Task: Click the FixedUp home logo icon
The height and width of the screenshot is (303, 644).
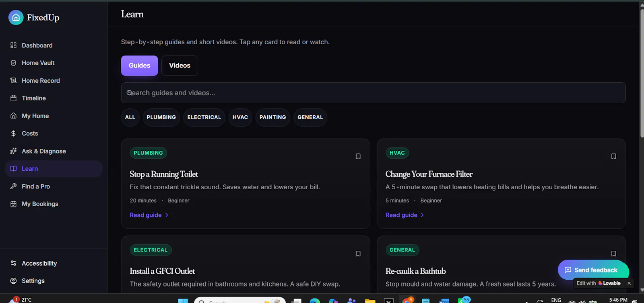Action: click(16, 17)
